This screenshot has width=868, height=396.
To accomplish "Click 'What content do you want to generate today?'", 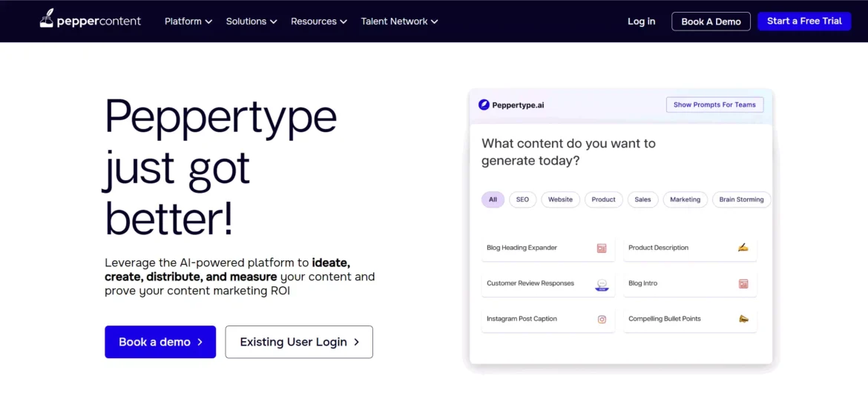I will pyautogui.click(x=568, y=152).
